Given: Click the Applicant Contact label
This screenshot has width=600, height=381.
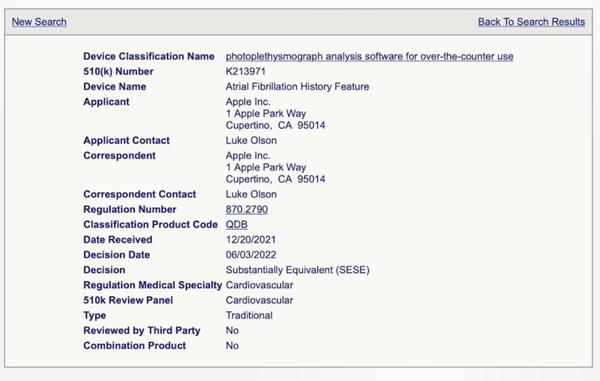Looking at the screenshot, I should (x=126, y=140).
